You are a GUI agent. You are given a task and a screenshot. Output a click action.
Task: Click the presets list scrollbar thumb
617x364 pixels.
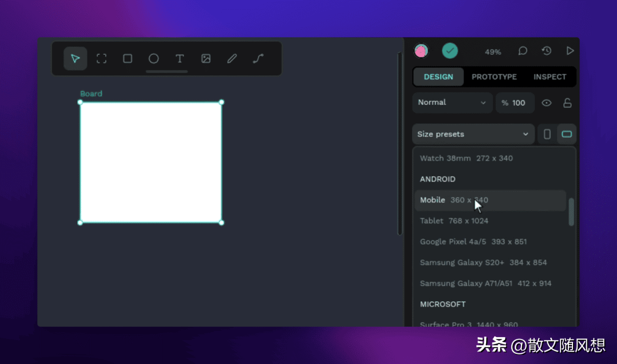pos(571,212)
